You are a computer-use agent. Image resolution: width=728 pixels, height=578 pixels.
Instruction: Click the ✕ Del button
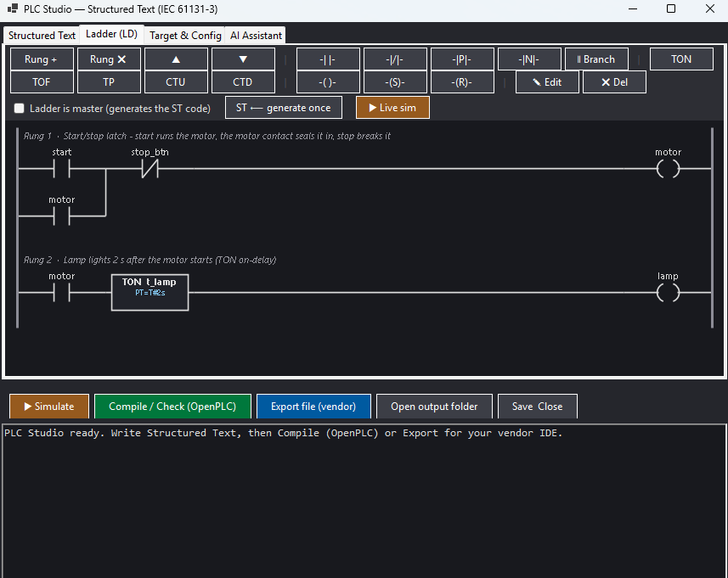(x=614, y=82)
